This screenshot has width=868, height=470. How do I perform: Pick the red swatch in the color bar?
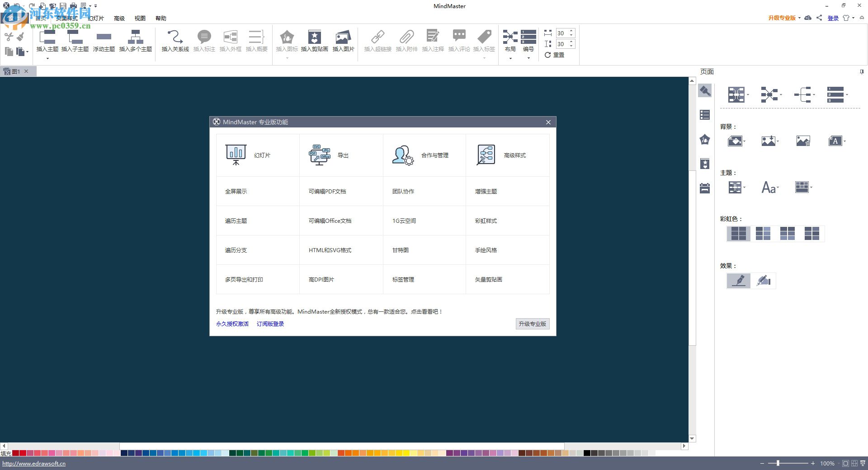coord(23,453)
